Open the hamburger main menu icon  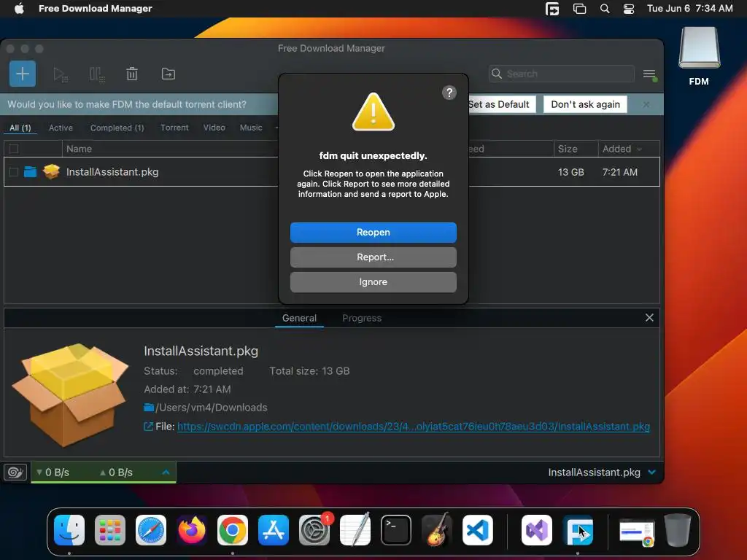[x=649, y=74]
